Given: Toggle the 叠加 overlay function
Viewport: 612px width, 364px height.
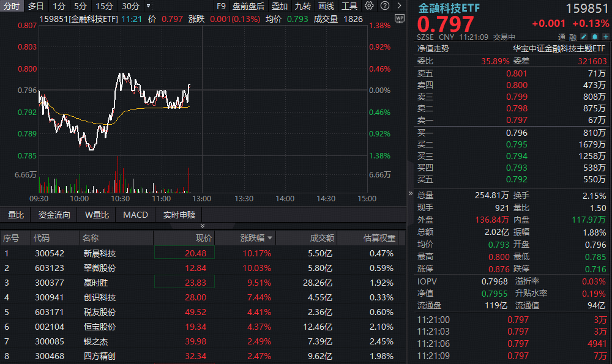Looking at the screenshot, I should click(x=279, y=6).
